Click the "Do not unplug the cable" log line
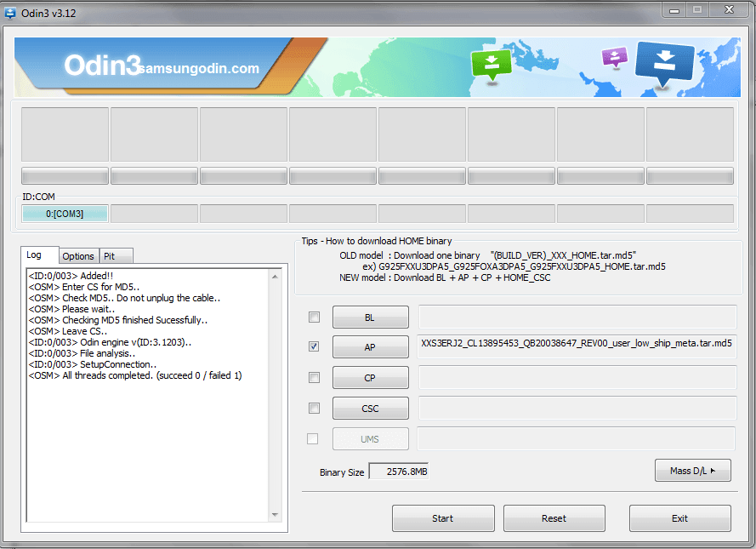This screenshot has height=549, width=756. tap(124, 298)
